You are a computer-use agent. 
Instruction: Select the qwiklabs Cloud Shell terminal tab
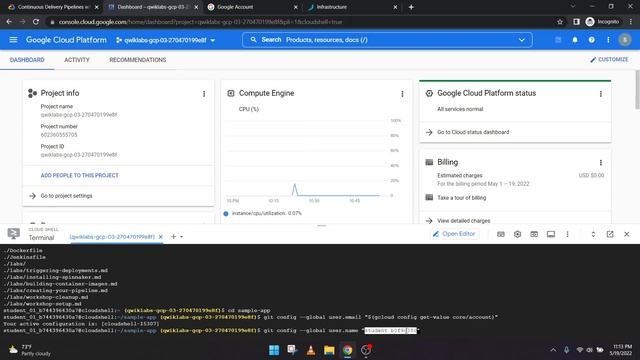click(112, 237)
